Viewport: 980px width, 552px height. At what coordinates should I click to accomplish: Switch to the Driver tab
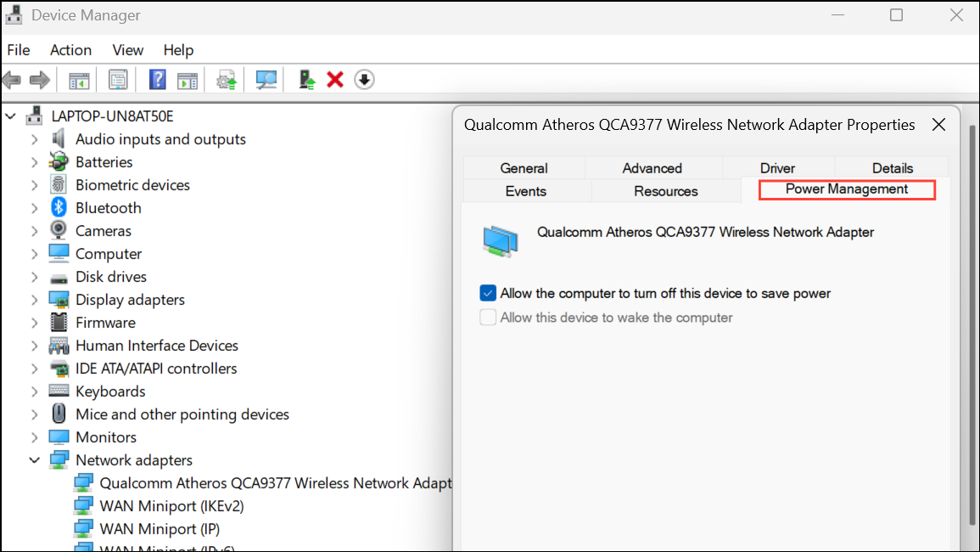tap(777, 168)
